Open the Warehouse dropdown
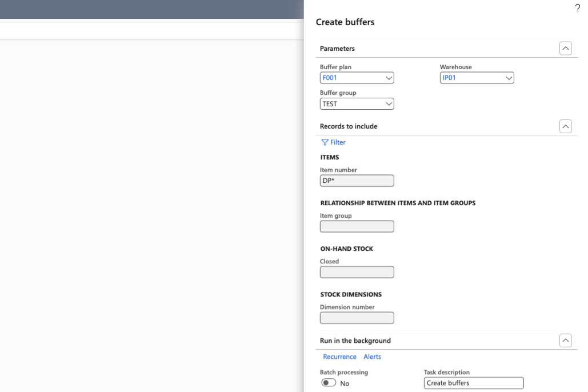The height and width of the screenshot is (392, 588). tap(509, 78)
